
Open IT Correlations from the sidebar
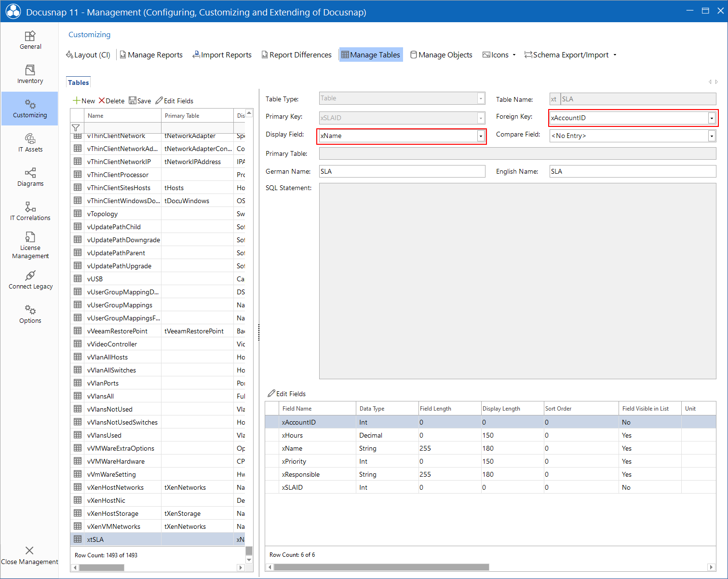30,211
